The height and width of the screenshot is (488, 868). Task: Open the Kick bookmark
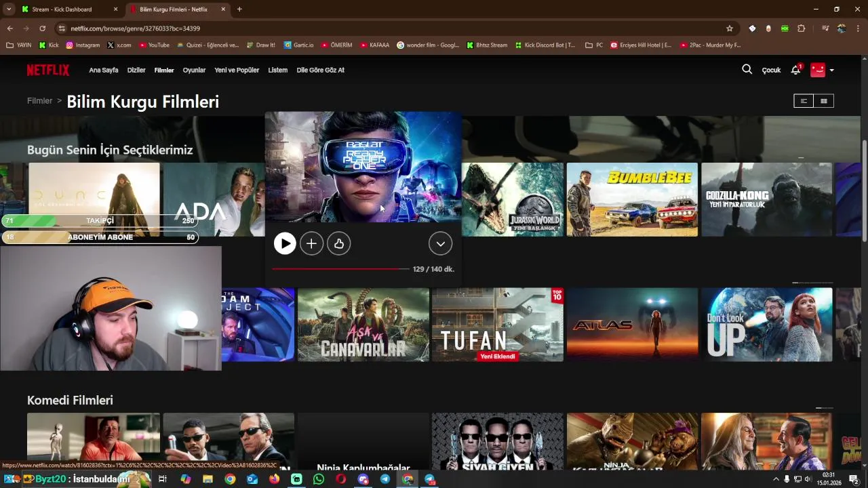(x=49, y=45)
